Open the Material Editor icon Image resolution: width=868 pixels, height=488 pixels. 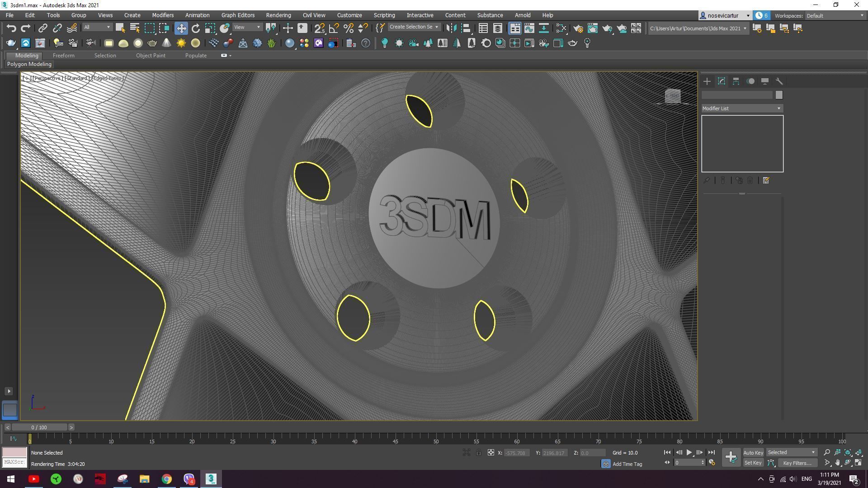(561, 28)
